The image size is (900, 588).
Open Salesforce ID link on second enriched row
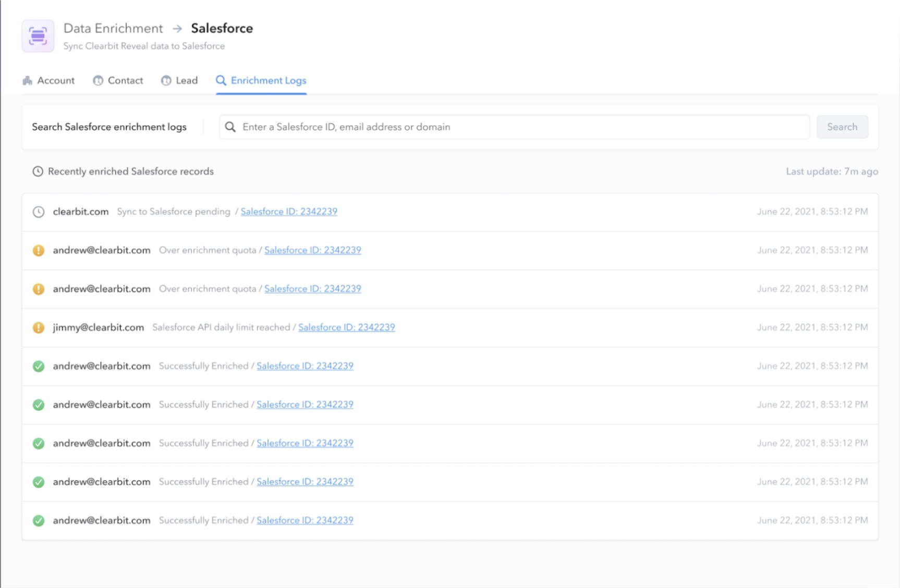pyautogui.click(x=305, y=405)
